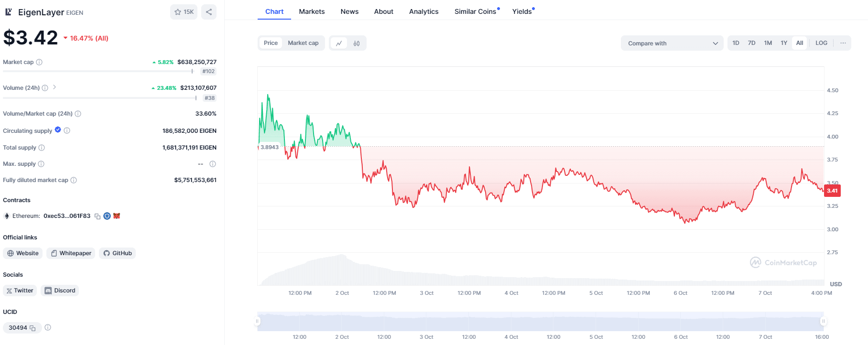Show info icon after Circulating supply badge

[x=67, y=130]
